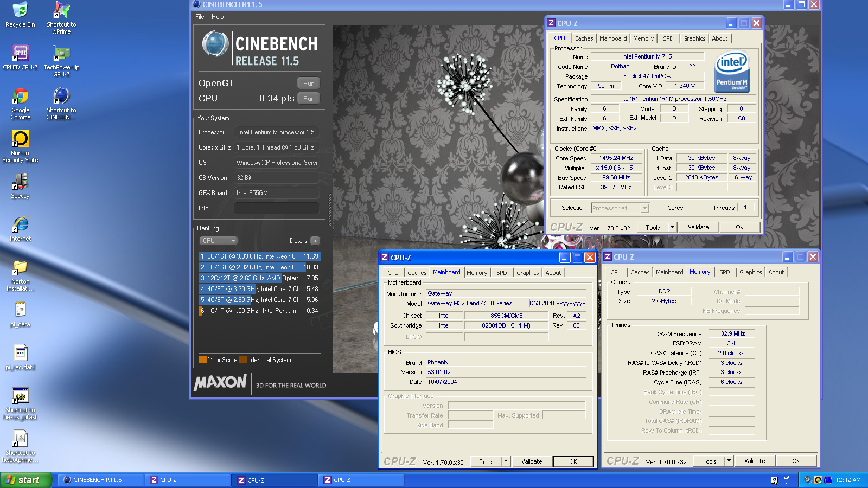The image size is (868, 488).
Task: Open the help icon in system tray
Action: pos(774,480)
